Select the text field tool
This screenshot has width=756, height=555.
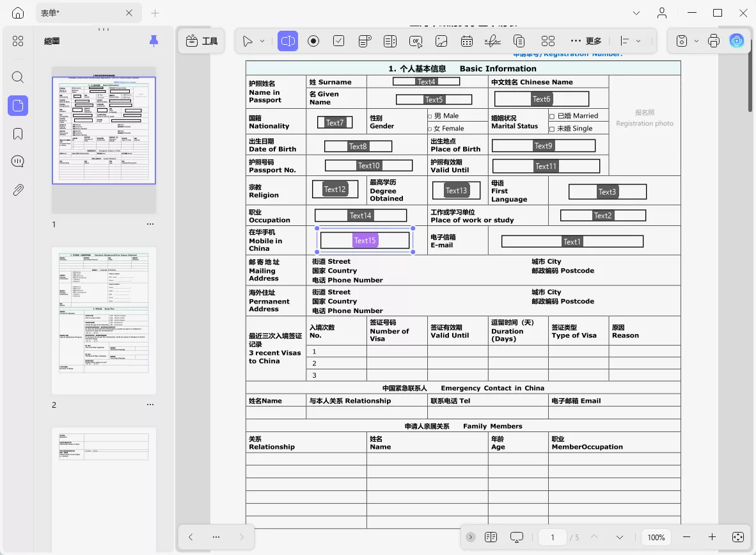288,41
